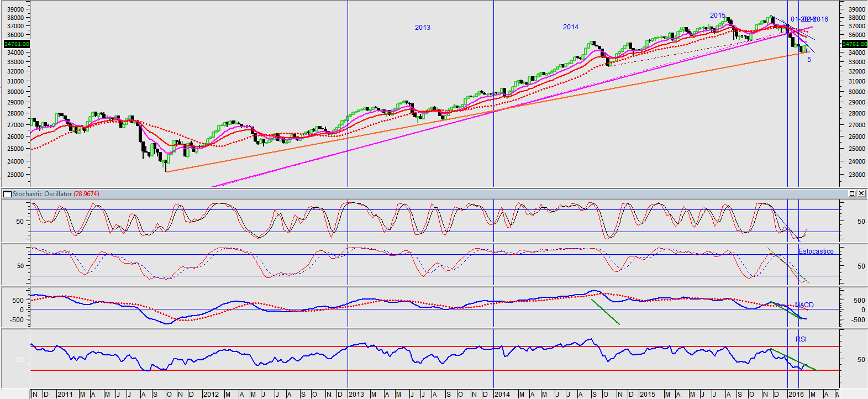Image resolution: width=868 pixels, height=399 pixels.
Task: Select the blue 2015 annotation in price chart
Action: click(x=718, y=15)
